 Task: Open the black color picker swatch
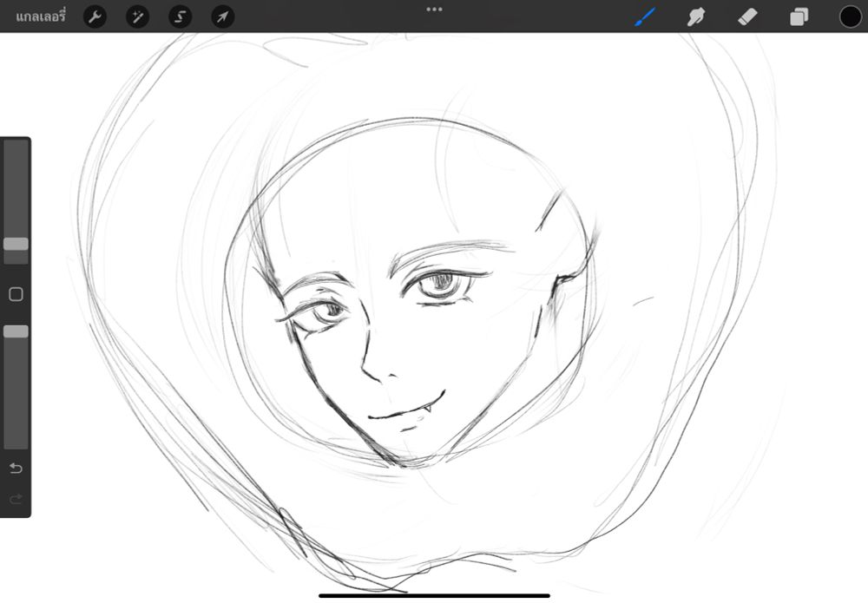coord(851,16)
